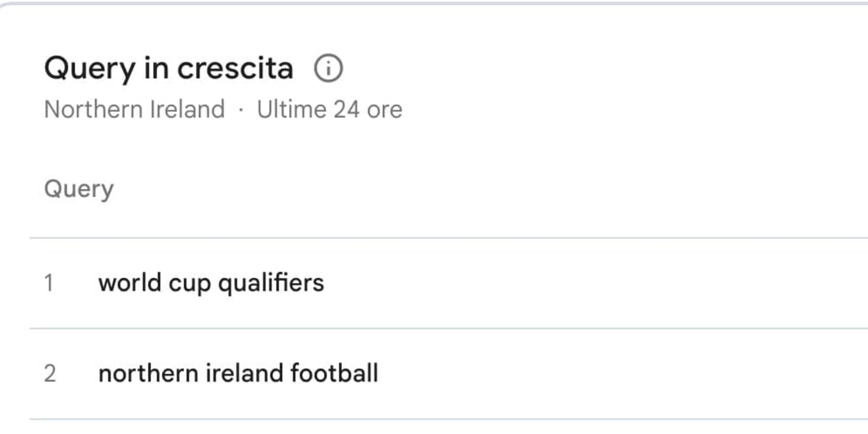
Task: Click the word 'Query' in the card heading
Action: click(x=90, y=69)
